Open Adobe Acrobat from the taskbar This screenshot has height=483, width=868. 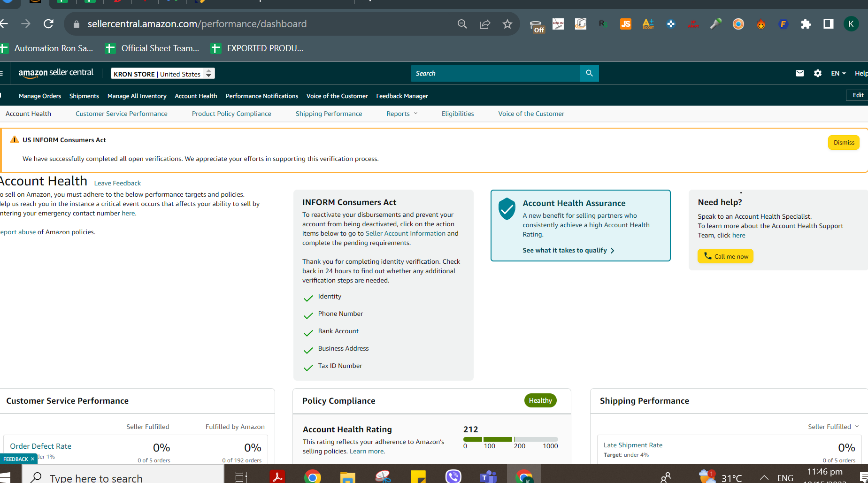[277, 476]
